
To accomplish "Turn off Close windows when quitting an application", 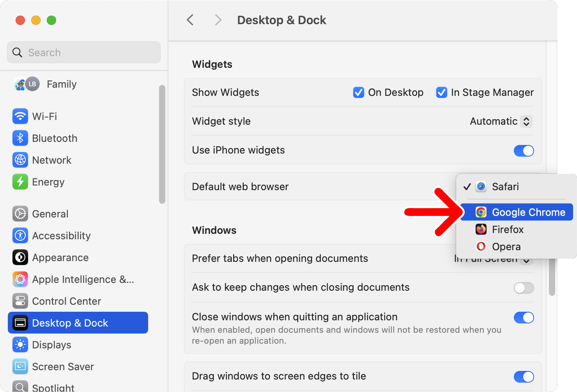I will (x=524, y=318).
